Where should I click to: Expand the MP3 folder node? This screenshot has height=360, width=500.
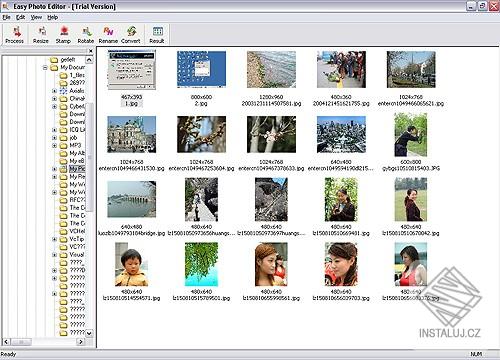click(x=55, y=146)
